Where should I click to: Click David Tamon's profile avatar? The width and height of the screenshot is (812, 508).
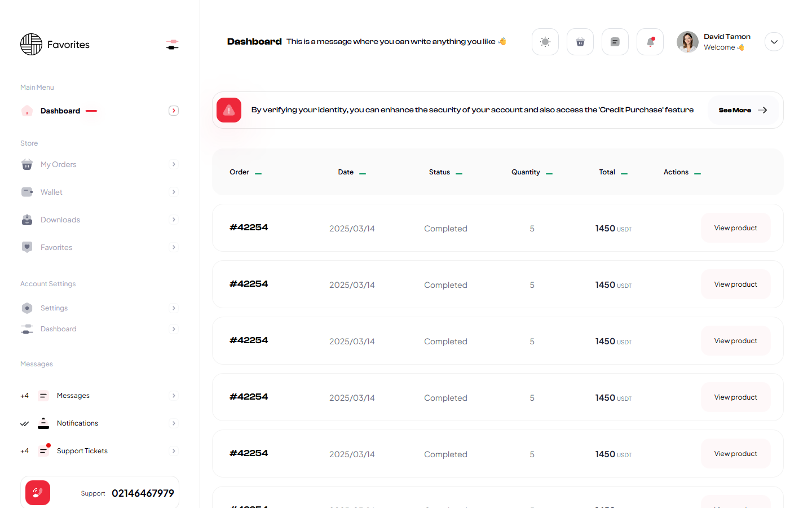(x=687, y=42)
